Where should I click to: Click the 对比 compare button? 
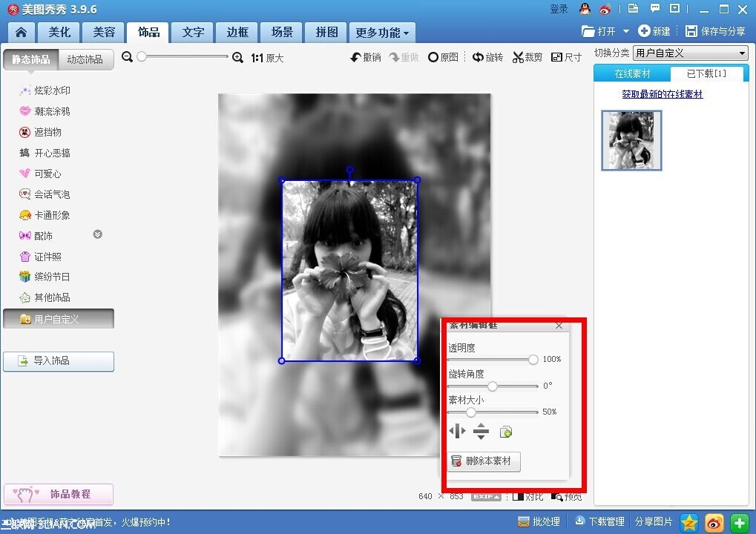pos(528,496)
